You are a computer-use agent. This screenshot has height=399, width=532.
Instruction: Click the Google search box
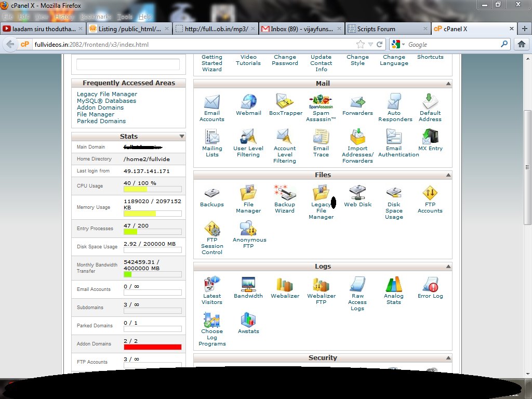pyautogui.click(x=452, y=45)
